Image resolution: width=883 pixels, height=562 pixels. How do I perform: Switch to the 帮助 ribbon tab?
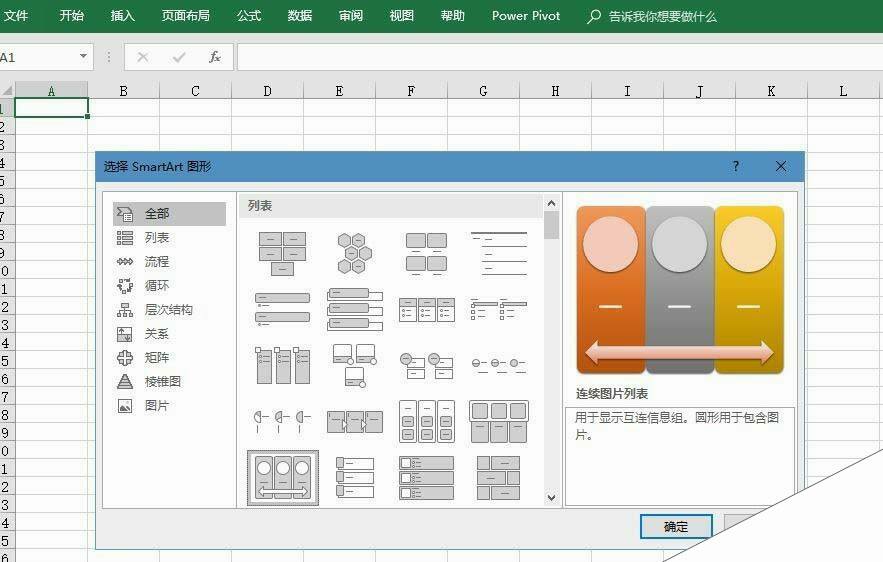(x=453, y=16)
